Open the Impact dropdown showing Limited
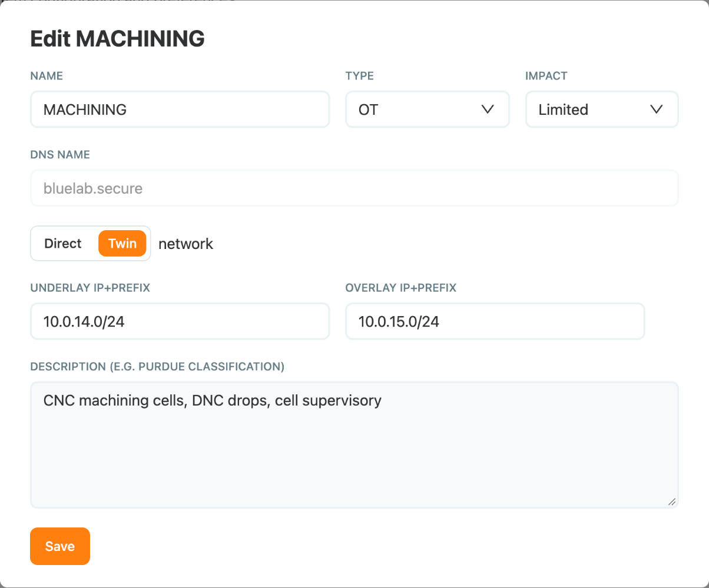709x588 pixels. pyautogui.click(x=602, y=109)
